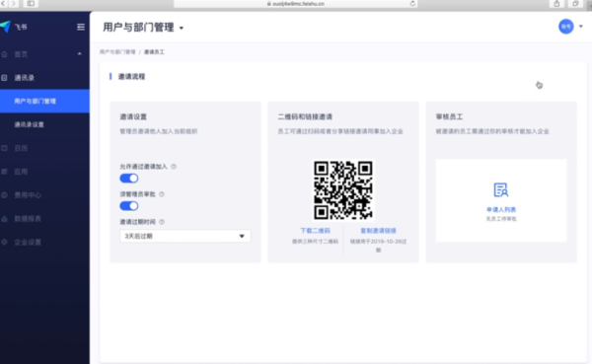Click the apps grid icon beside 应用
592x364 pixels.
[5, 172]
